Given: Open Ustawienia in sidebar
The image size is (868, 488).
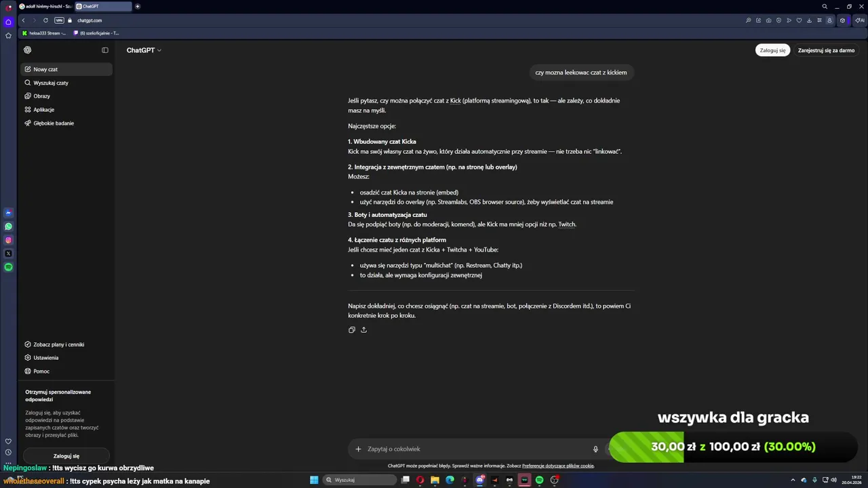Looking at the screenshot, I should pos(66,358).
